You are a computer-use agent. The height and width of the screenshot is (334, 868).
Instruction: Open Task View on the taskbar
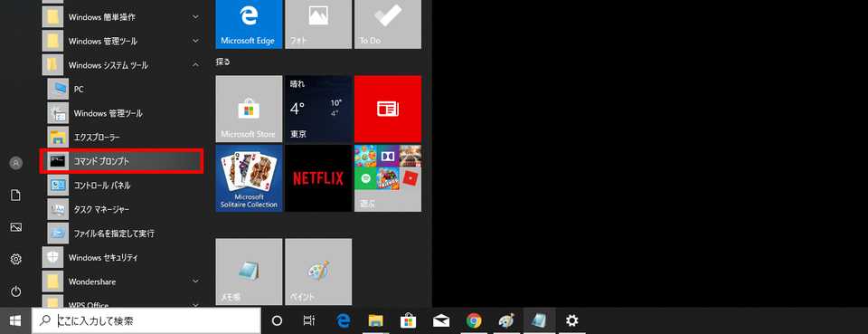[x=309, y=320]
